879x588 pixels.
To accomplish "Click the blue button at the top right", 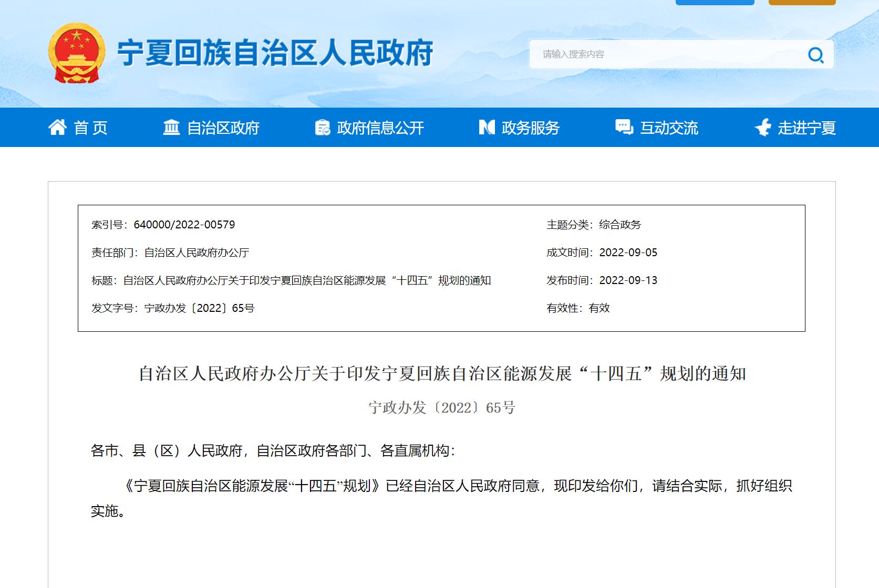I will click(715, 2).
